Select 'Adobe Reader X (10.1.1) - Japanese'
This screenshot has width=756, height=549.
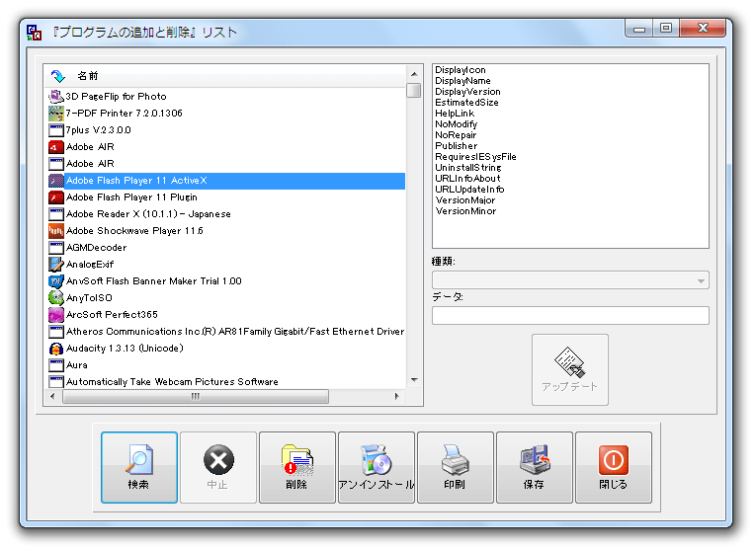click(x=148, y=214)
